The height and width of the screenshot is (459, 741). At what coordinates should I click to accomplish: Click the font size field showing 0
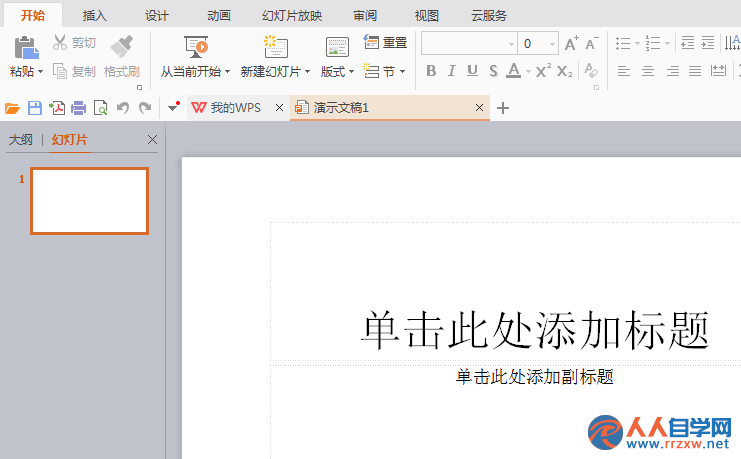[x=533, y=44]
